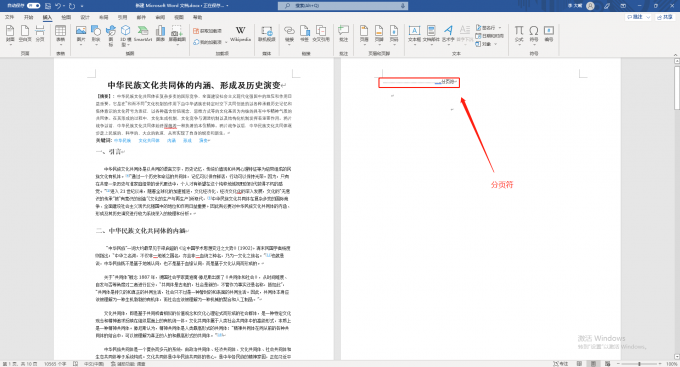
Task: Open 文档部件 (Quick Parts) menu
Action: 431,35
